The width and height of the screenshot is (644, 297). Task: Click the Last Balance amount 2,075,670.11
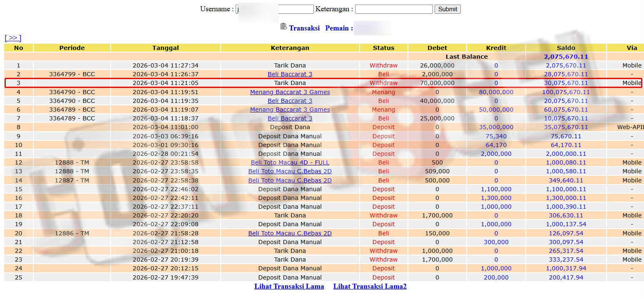(566, 57)
